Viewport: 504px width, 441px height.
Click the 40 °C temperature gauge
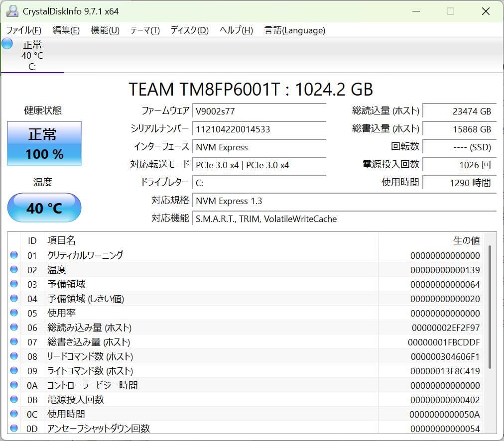pyautogui.click(x=44, y=208)
